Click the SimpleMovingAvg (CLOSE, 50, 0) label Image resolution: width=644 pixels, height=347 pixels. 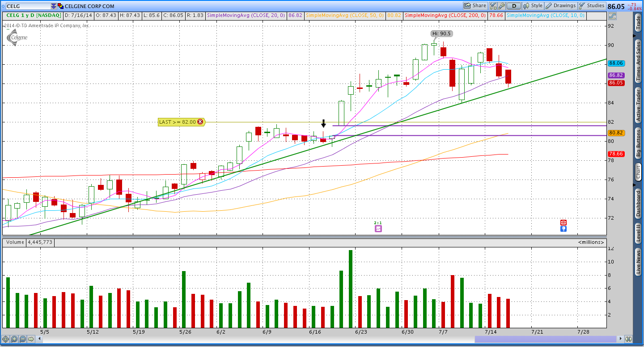point(344,15)
